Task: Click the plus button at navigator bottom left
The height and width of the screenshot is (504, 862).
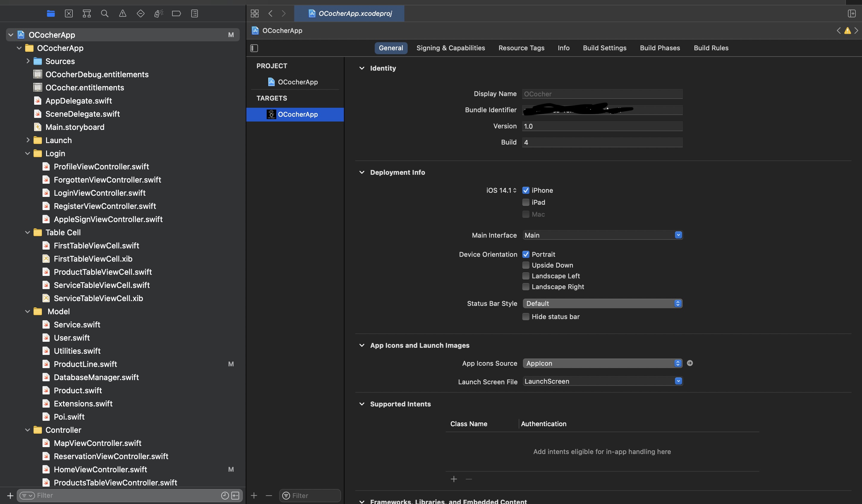Action: (x=10, y=495)
